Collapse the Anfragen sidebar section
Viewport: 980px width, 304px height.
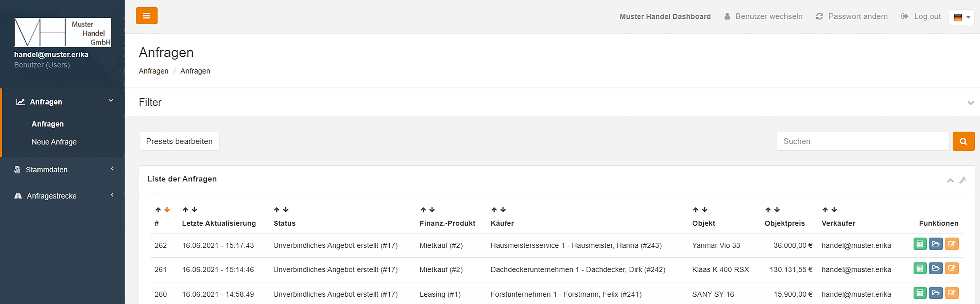[x=111, y=101]
